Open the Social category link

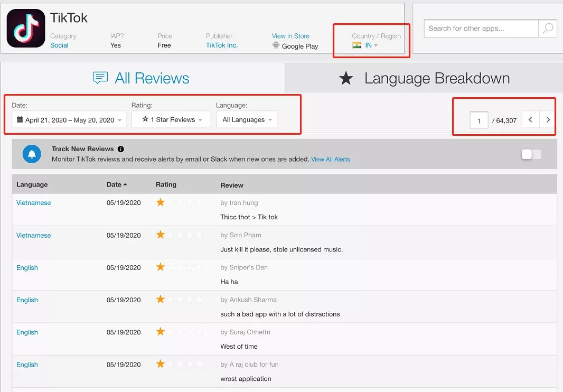click(x=59, y=45)
